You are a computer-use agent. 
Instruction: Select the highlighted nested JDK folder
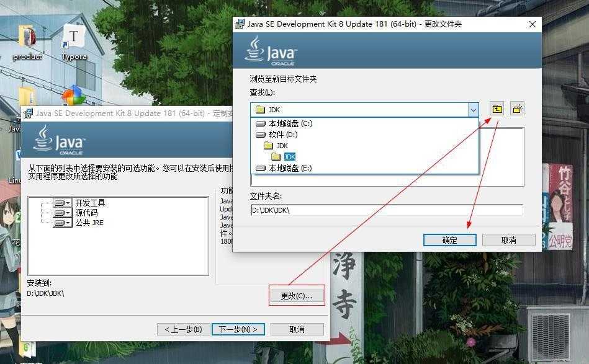click(x=284, y=156)
